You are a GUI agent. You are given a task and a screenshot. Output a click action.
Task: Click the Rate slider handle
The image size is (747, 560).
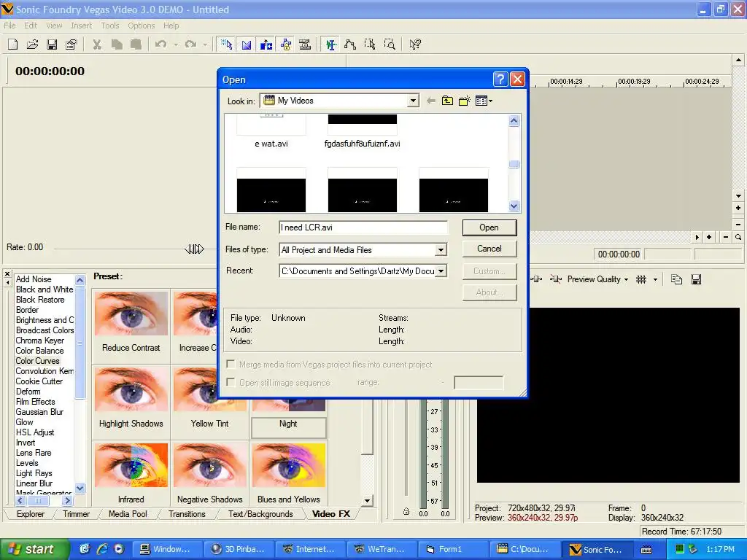(194, 249)
